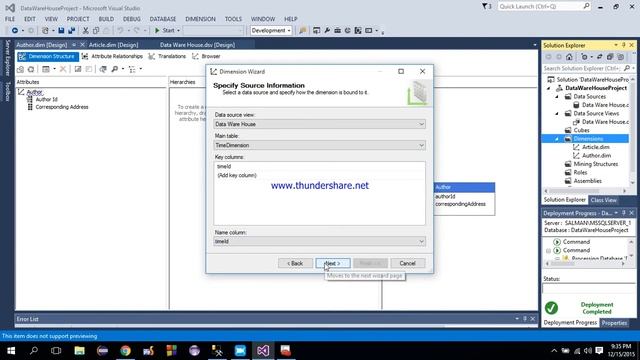Click File Explorer icon on taskbar
This screenshot has height=360, width=640.
click(x=79, y=351)
